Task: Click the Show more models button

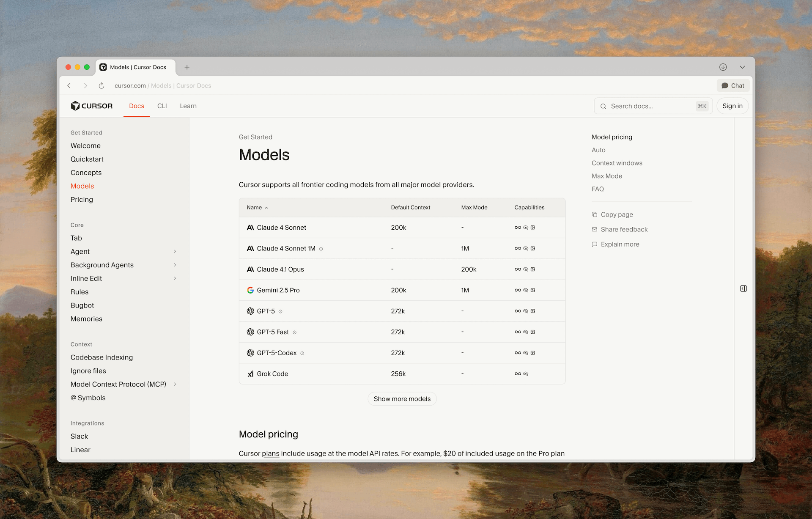Action: pos(402,398)
